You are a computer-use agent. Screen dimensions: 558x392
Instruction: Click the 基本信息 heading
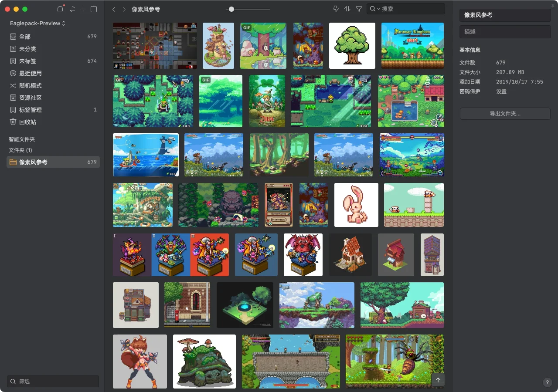(x=470, y=50)
